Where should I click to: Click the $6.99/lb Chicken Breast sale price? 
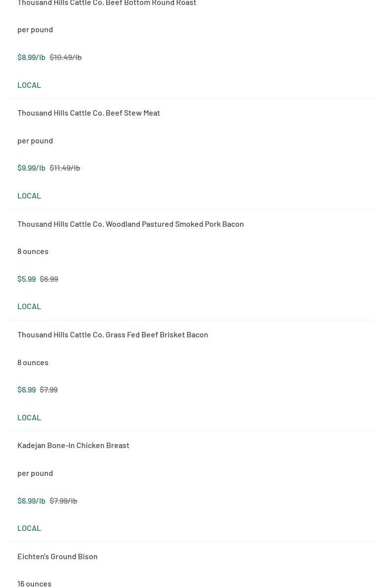(x=31, y=501)
